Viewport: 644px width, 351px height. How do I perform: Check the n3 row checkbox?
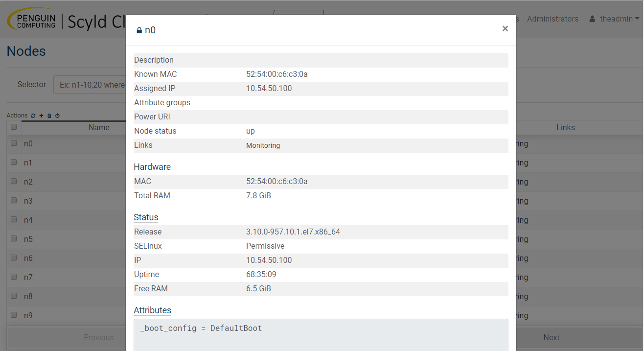(14, 201)
